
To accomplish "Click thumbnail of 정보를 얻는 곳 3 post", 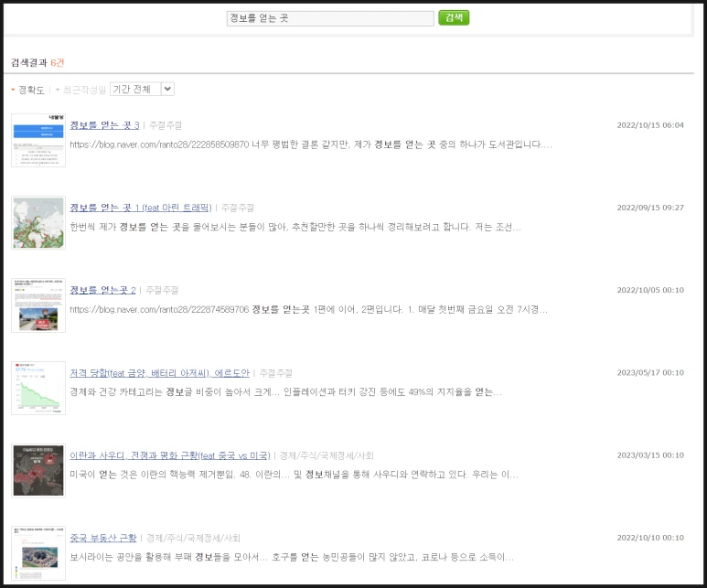I will point(38,140).
